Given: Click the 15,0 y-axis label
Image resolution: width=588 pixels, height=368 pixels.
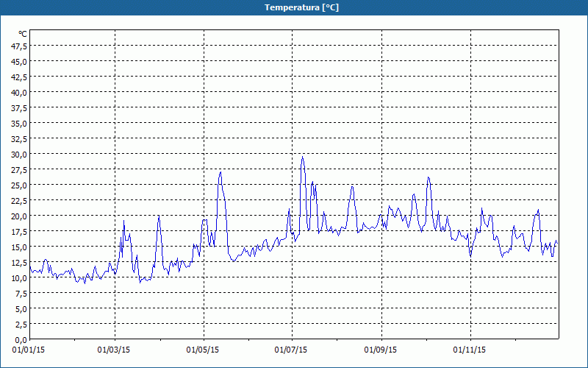Looking at the screenshot, I should (x=19, y=247).
